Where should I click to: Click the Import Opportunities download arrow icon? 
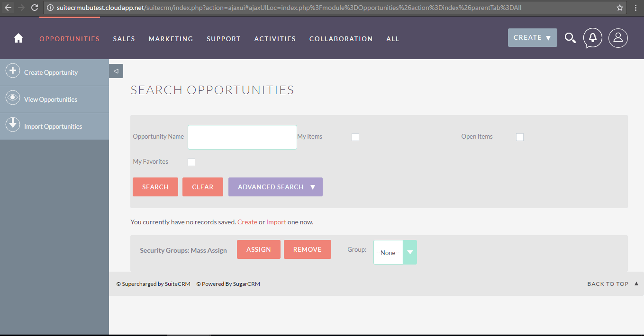point(12,124)
